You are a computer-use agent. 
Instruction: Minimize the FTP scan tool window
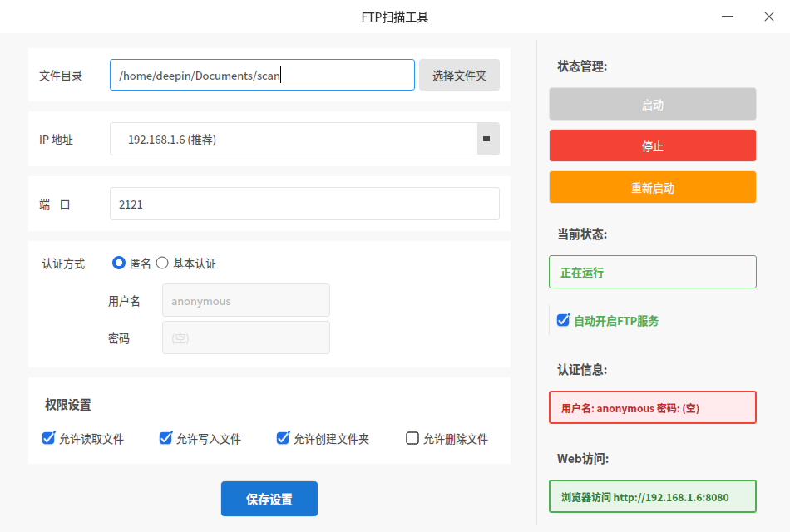pyautogui.click(x=728, y=17)
